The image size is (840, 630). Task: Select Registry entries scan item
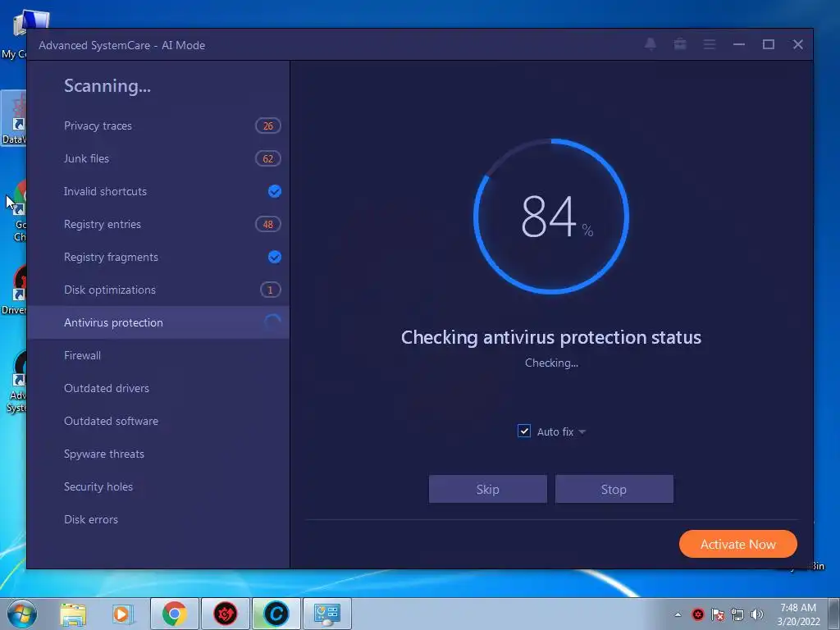pyautogui.click(x=158, y=225)
